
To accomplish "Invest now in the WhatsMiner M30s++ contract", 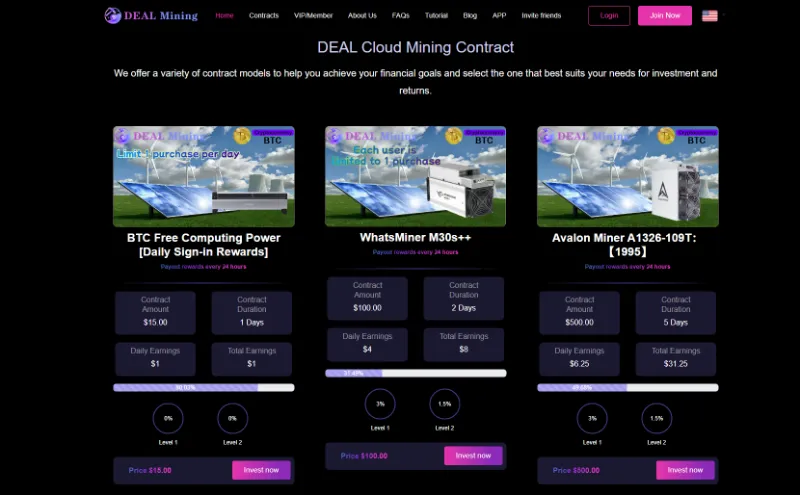I will click(x=473, y=456).
